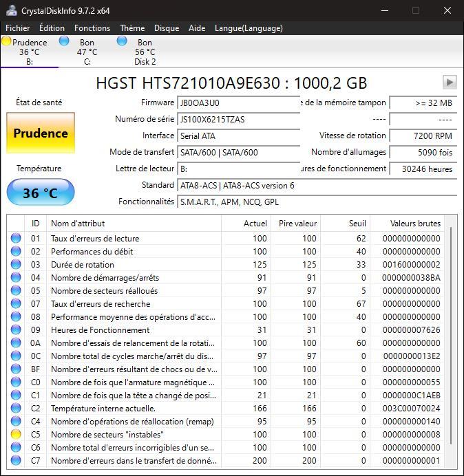Click the status orb for attribute 0A
The width and height of the screenshot is (464, 476).
coord(16,343)
